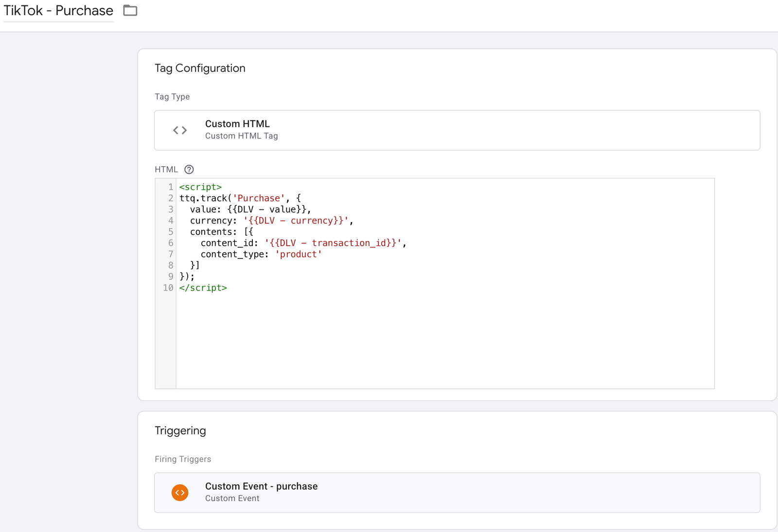Click the content_id transaction_id code line

click(x=303, y=243)
